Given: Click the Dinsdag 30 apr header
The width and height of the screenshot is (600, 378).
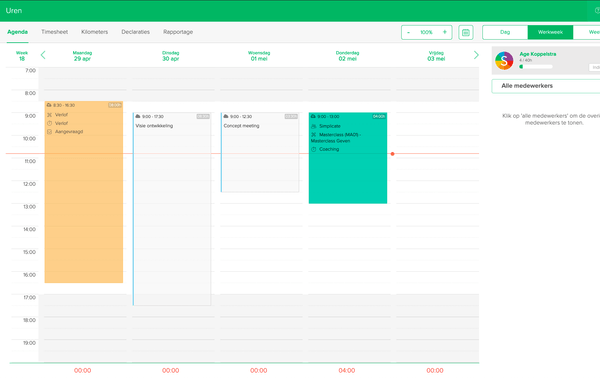Looking at the screenshot, I should (171, 56).
